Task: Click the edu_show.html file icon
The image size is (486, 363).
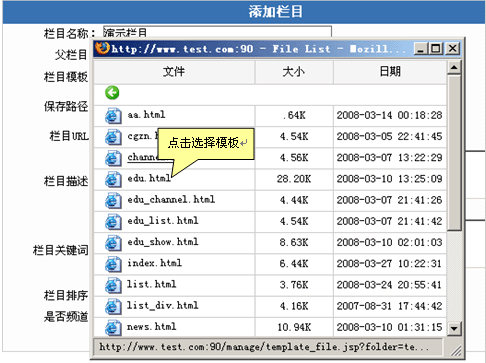Action: pyautogui.click(x=113, y=243)
